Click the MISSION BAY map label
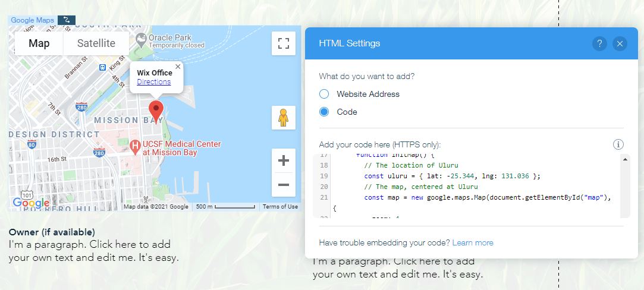This screenshot has height=290, width=644. [x=128, y=120]
